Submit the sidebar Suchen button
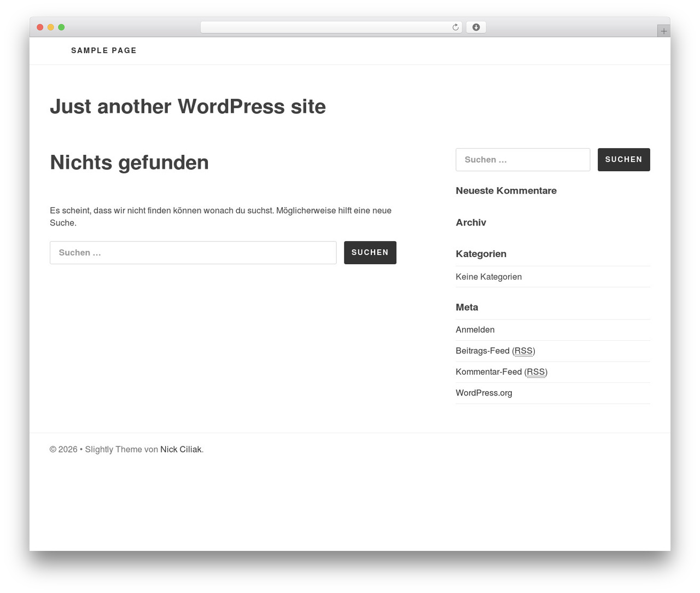700x593 pixels. (x=624, y=160)
